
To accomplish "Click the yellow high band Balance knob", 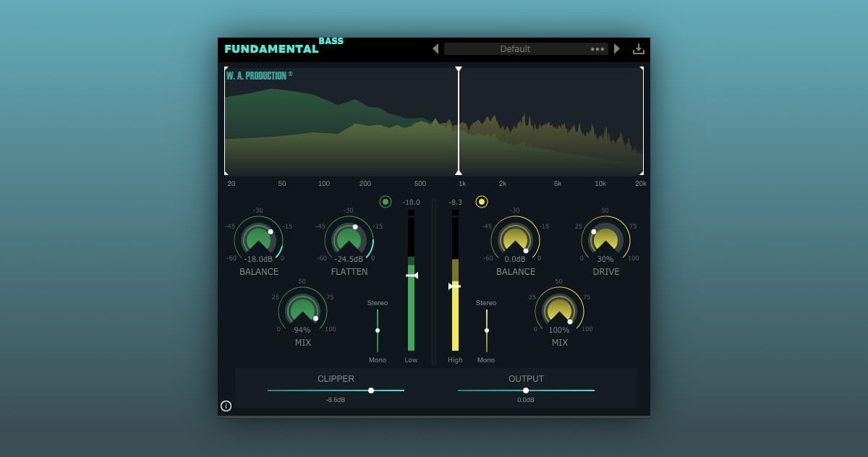I will 515,239.
